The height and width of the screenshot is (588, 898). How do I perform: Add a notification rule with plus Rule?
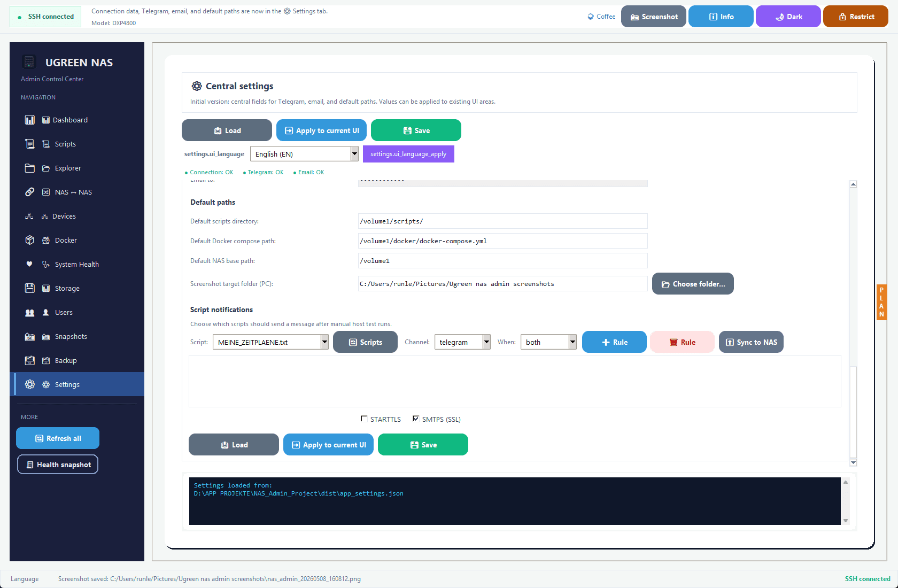coord(615,342)
